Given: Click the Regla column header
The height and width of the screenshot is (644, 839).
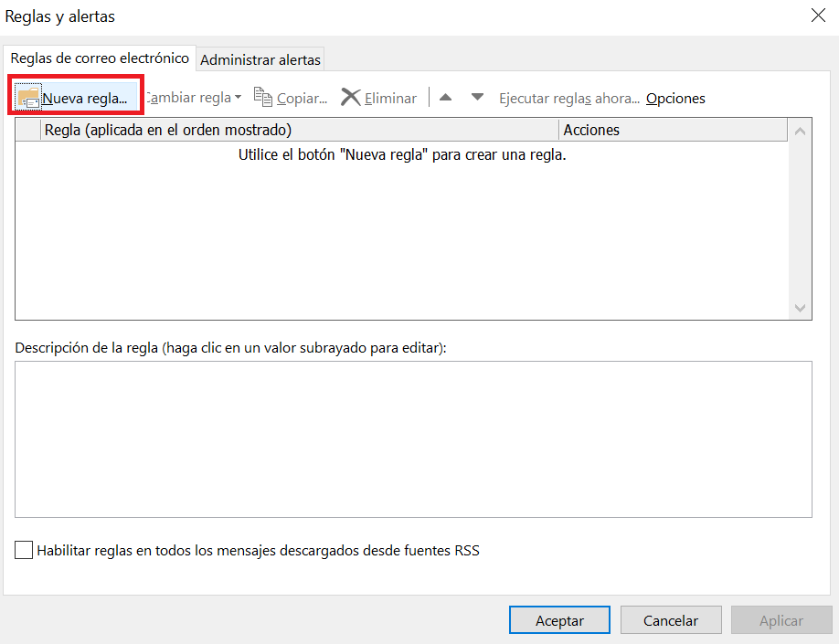Looking at the screenshot, I should (x=300, y=130).
